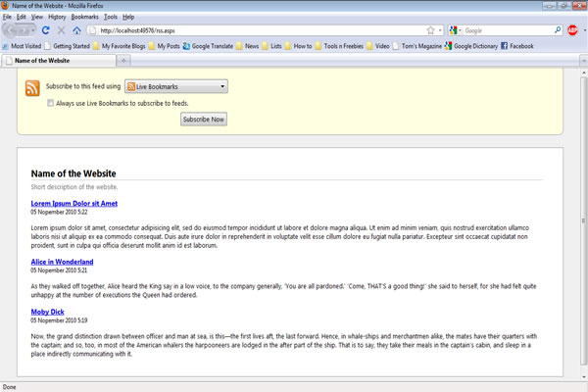Click the Name of the Website heading
This screenshot has height=392, width=588.
coord(73,173)
